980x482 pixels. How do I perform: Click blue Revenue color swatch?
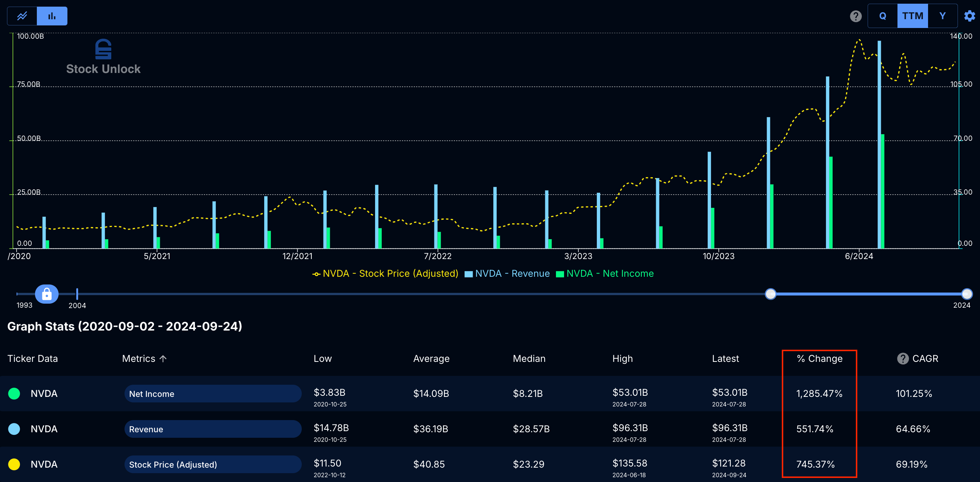[14, 429]
